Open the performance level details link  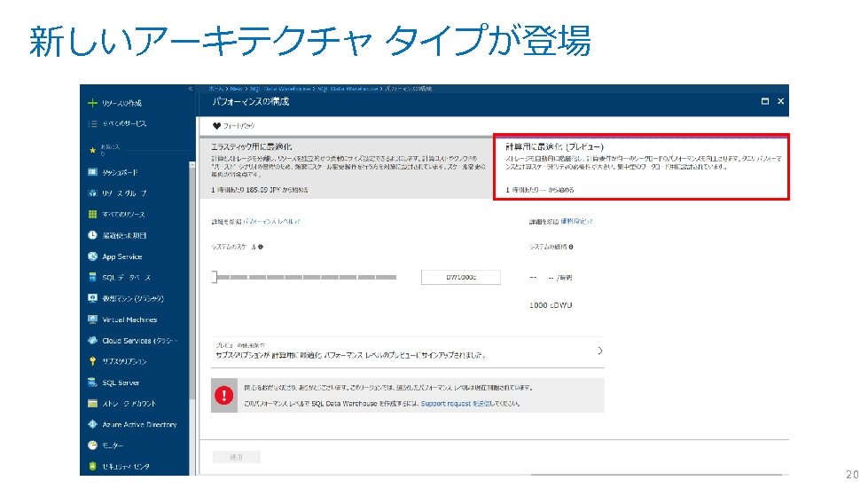point(272,222)
